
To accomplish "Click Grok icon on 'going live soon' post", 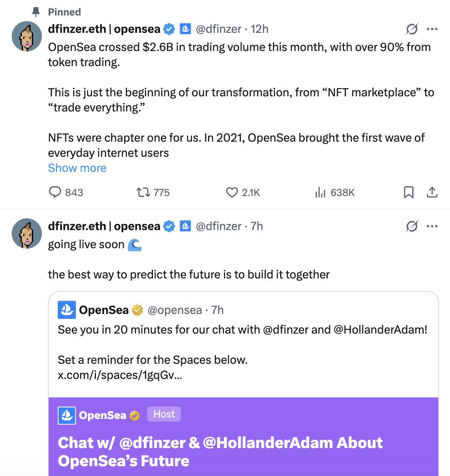I will [412, 226].
